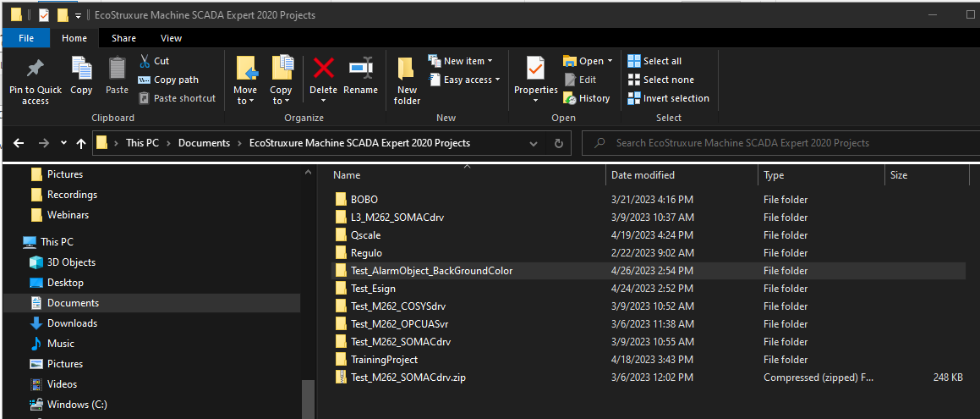Click the Paste clipboard icon

tap(117, 68)
